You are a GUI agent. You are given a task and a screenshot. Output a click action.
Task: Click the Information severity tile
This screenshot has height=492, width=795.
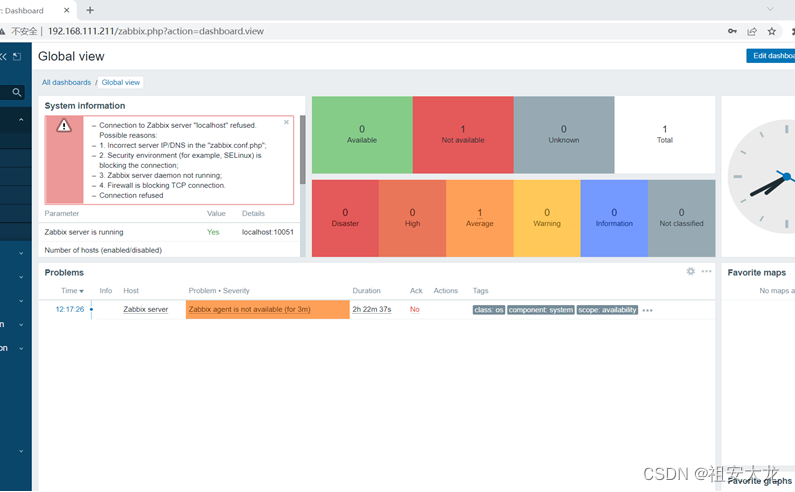click(x=614, y=218)
